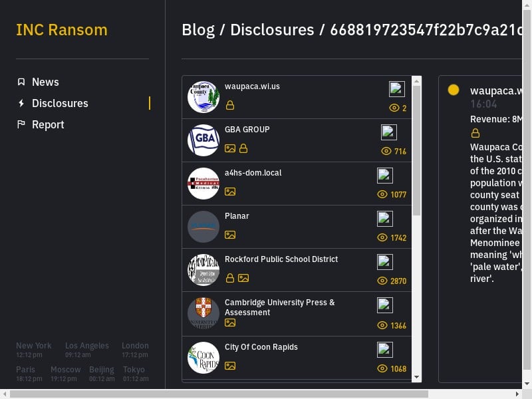This screenshot has height=399, width=532.
Task: Click the image icon under Planar
Action: [x=229, y=235]
